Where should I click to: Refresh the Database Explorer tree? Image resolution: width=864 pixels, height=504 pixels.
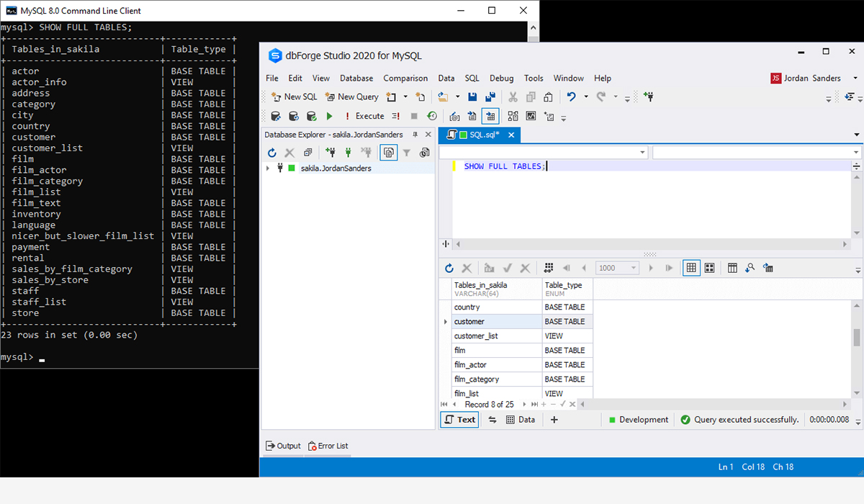pos(271,153)
